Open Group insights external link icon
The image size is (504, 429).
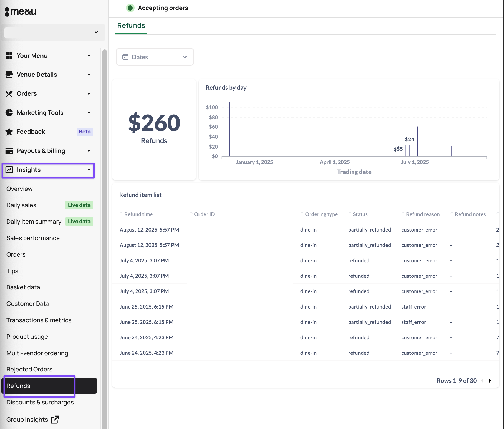55,419
